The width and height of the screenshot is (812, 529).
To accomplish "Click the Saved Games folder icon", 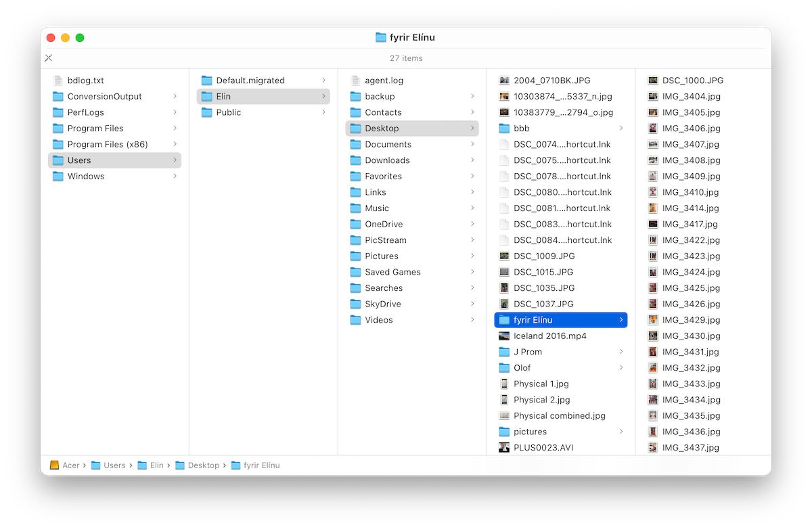I will tap(356, 272).
